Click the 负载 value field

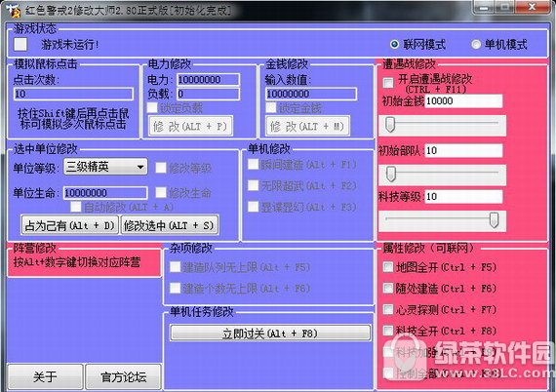(x=208, y=94)
